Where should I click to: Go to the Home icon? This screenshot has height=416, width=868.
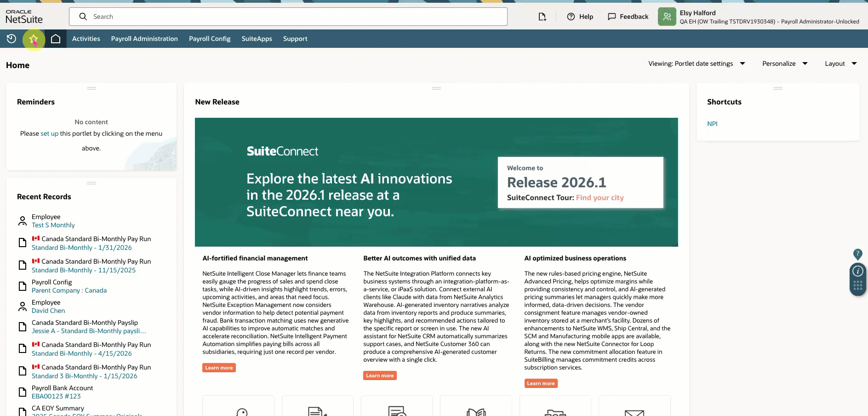tap(56, 39)
